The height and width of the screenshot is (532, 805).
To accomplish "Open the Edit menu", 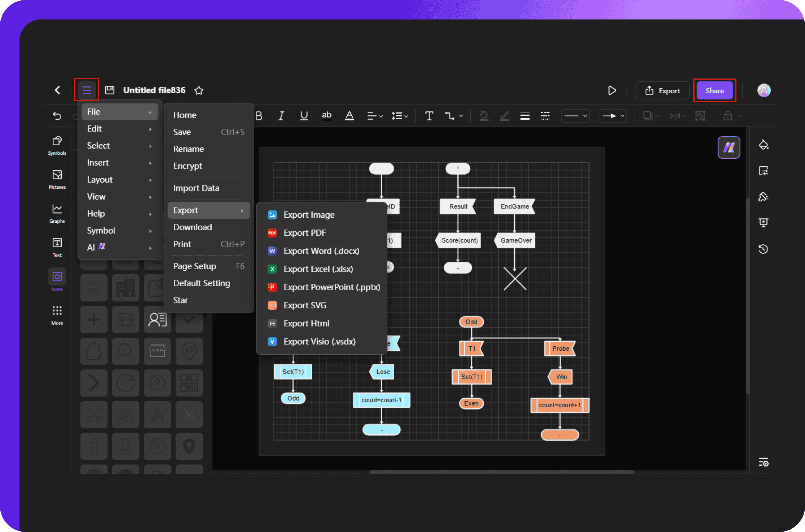I will tap(119, 129).
